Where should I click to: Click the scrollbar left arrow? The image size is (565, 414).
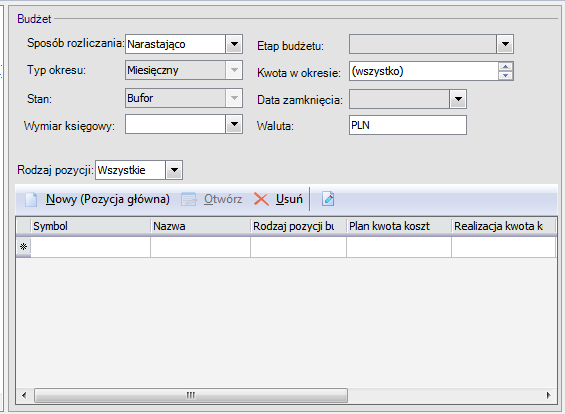click(24, 395)
